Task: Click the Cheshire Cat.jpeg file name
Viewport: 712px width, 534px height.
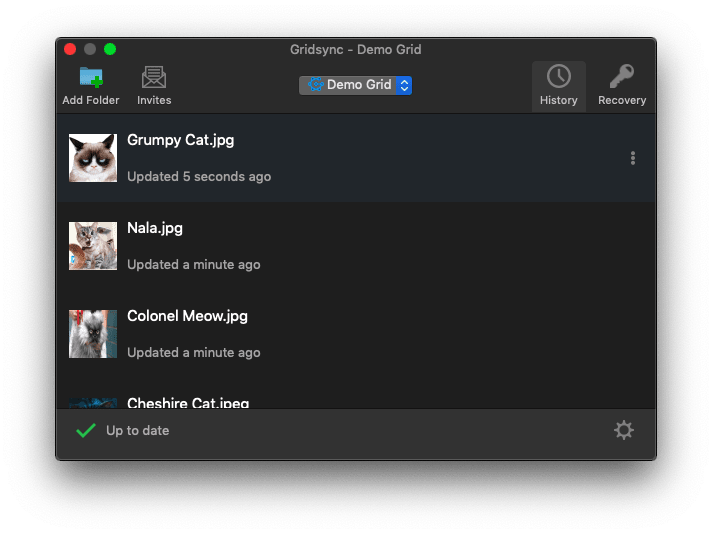Action: click(x=188, y=402)
